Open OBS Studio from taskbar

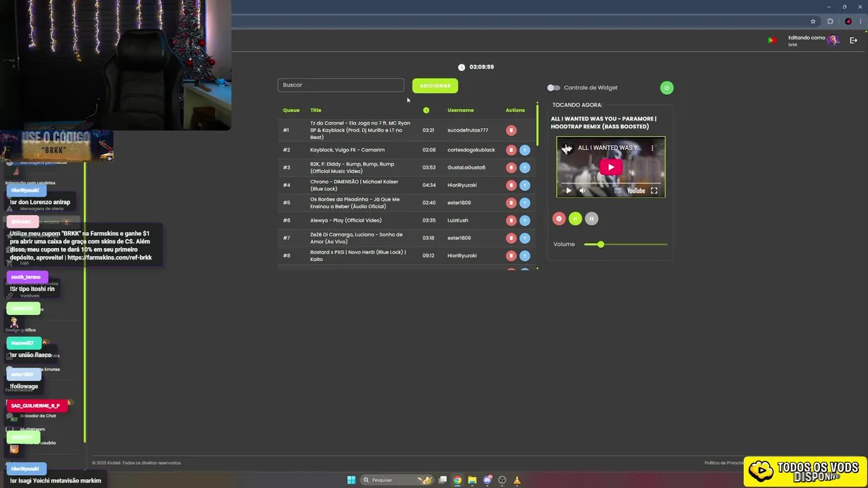tap(502, 480)
